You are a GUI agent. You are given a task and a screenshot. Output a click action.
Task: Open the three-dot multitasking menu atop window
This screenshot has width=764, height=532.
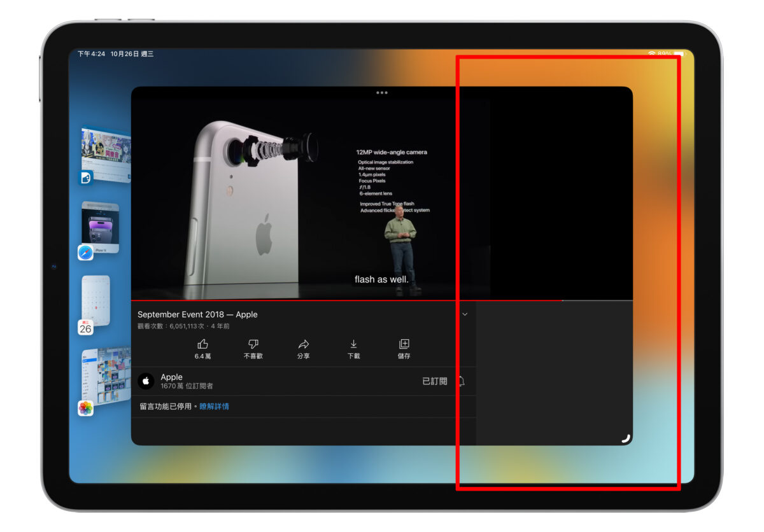(382, 93)
